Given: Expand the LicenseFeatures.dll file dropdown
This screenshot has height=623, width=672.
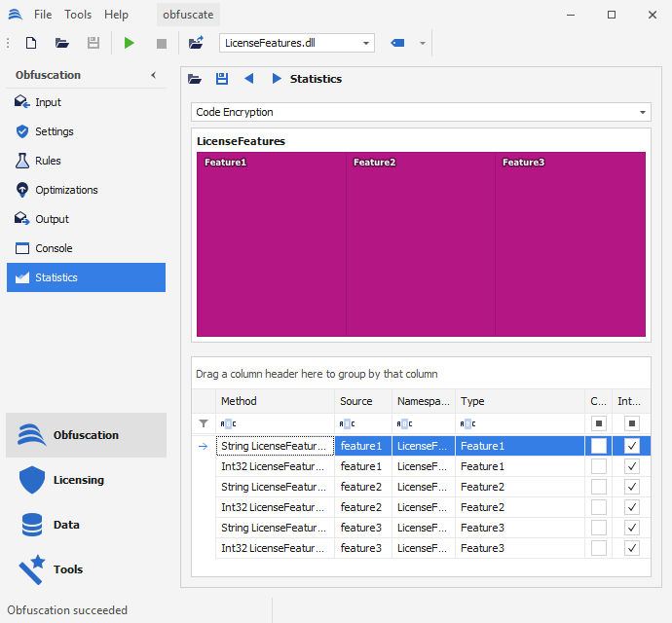Looking at the screenshot, I should 366,43.
